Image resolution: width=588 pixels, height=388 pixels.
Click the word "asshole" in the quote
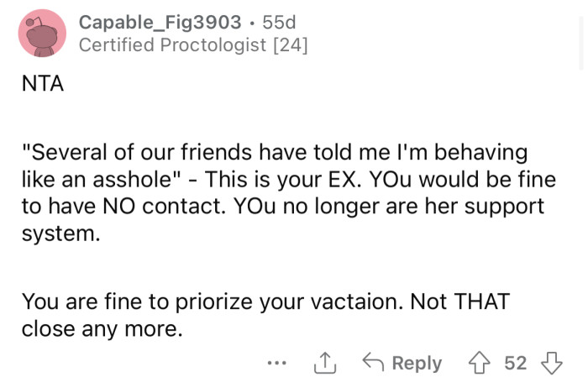coord(154,180)
